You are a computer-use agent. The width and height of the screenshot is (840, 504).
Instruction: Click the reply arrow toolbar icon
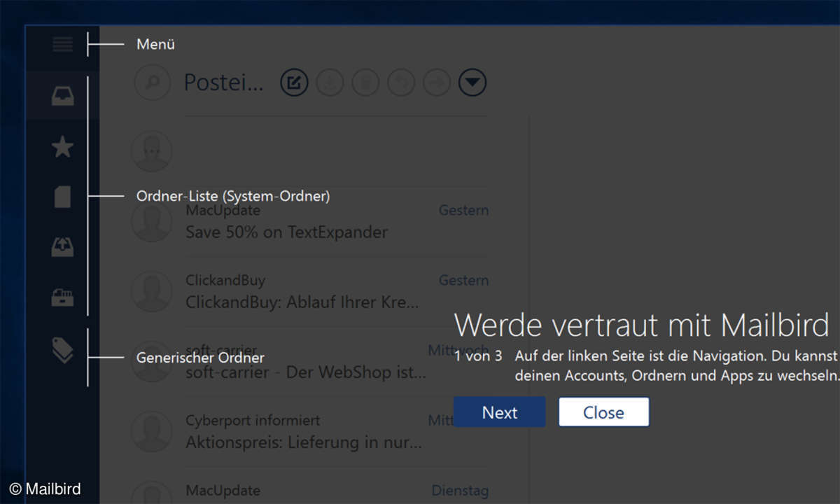pos(401,83)
